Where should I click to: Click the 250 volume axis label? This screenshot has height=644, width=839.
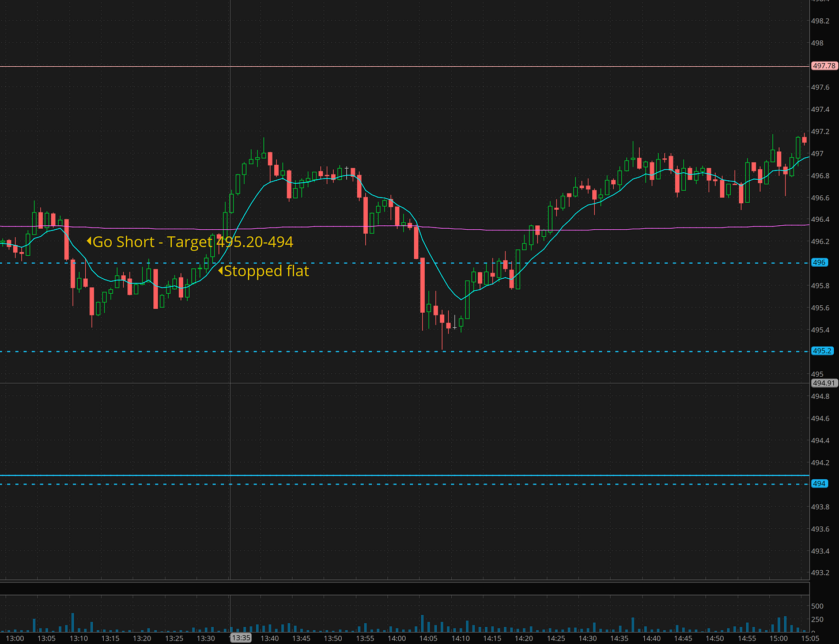click(x=817, y=619)
